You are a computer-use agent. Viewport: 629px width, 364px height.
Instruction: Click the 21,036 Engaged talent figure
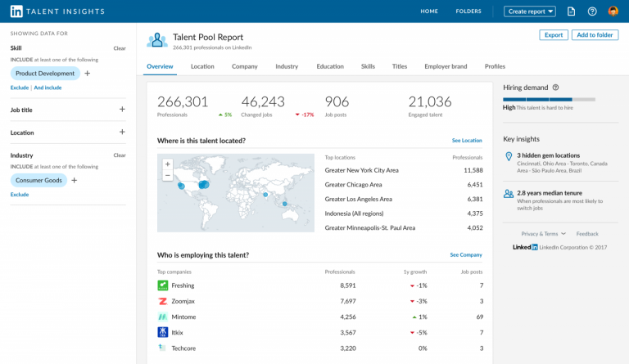430,101
